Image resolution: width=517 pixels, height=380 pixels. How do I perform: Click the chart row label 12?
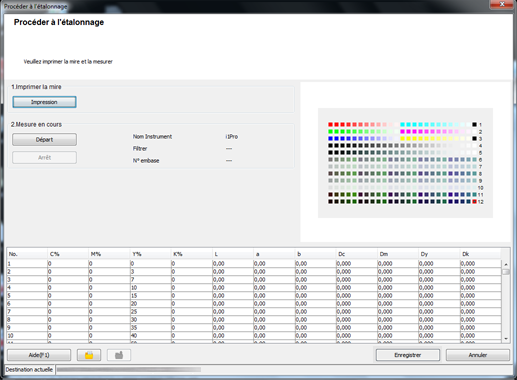click(x=481, y=202)
